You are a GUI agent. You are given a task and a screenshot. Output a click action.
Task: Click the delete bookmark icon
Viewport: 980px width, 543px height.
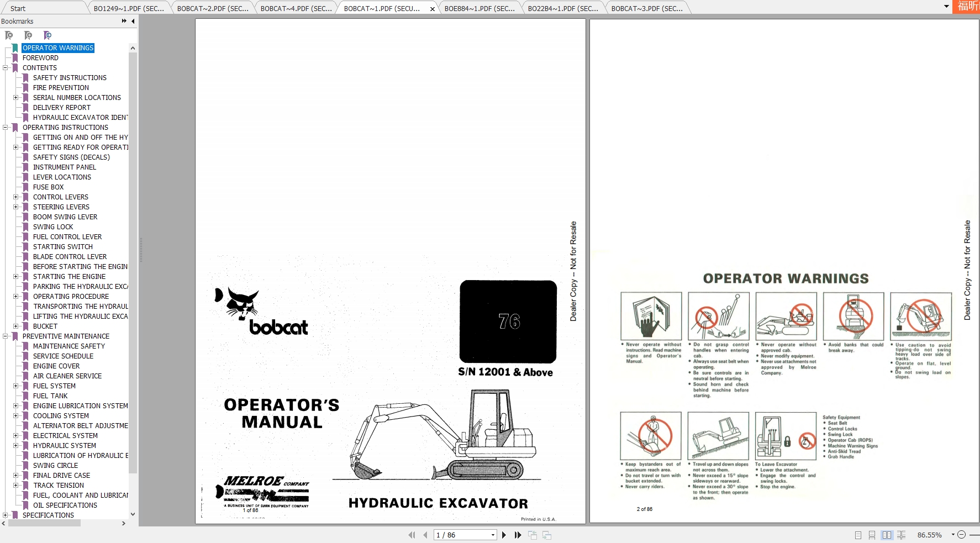(x=9, y=35)
